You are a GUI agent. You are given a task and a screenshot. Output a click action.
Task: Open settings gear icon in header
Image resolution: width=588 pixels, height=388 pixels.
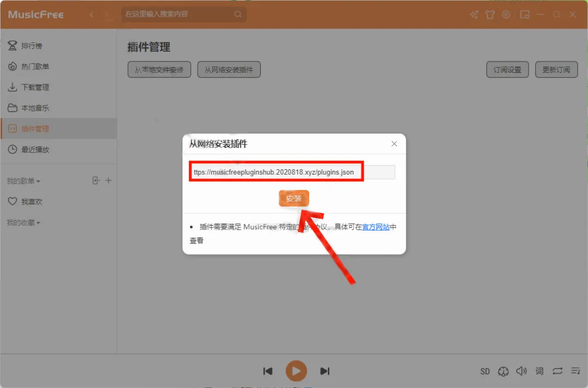[506, 15]
